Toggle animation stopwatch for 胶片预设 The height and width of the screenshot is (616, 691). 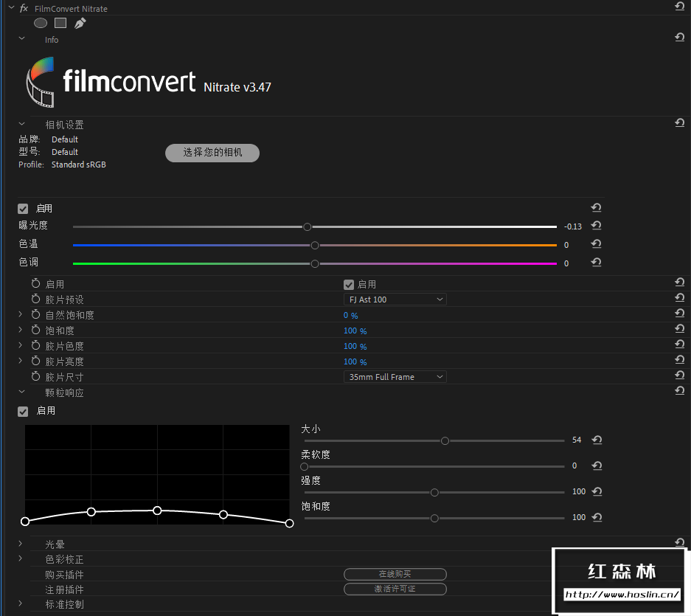[35, 299]
